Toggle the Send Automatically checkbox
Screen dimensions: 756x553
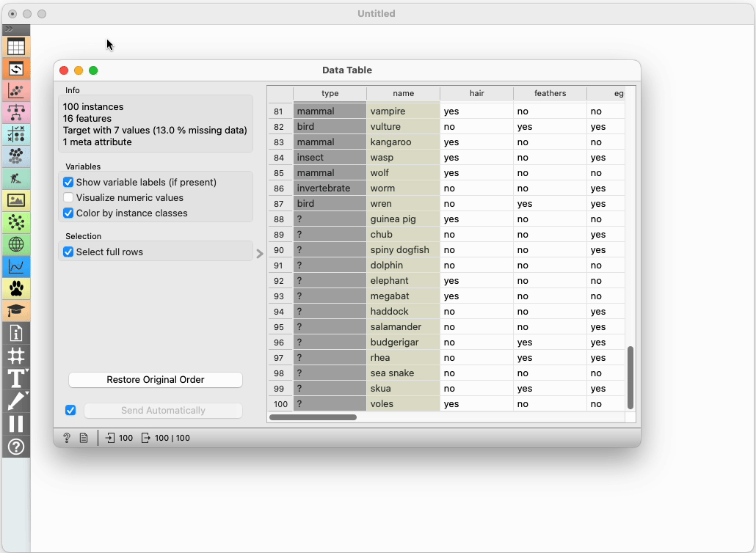(70, 411)
